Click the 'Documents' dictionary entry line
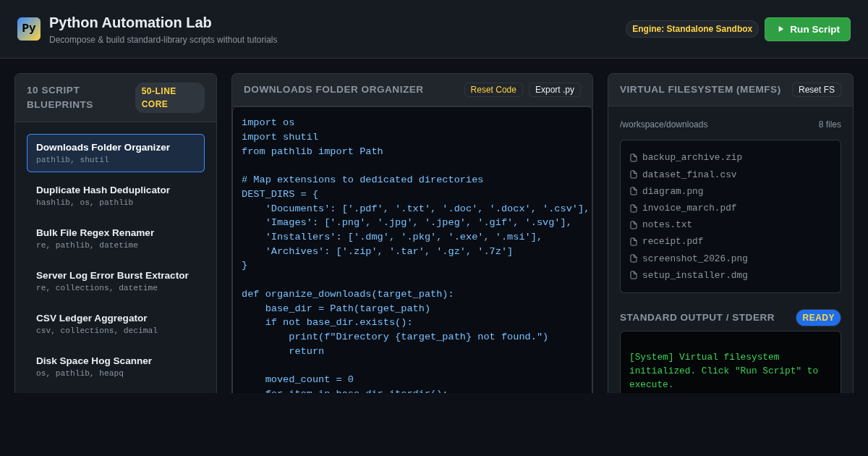The width and height of the screenshot is (868, 456). coord(427,208)
